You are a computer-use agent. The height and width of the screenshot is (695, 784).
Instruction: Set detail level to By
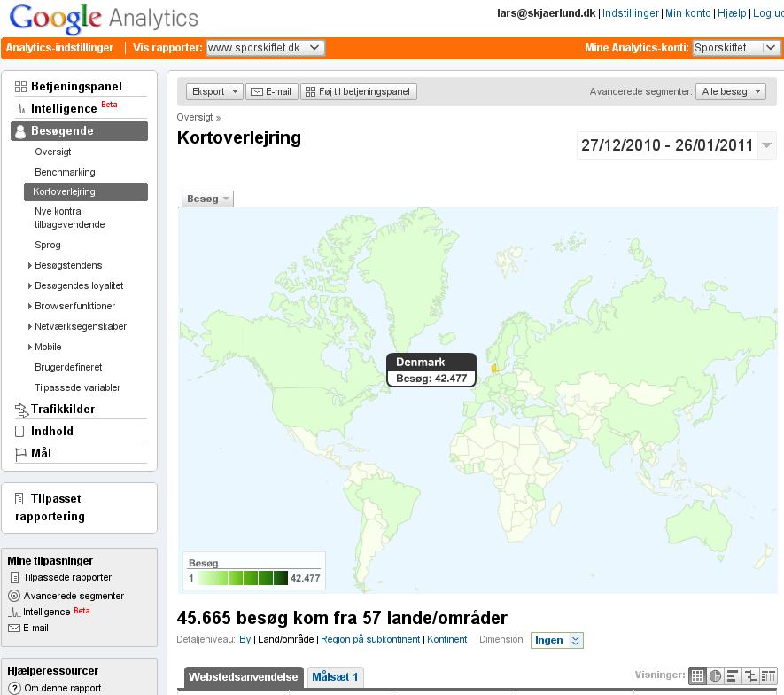point(245,640)
